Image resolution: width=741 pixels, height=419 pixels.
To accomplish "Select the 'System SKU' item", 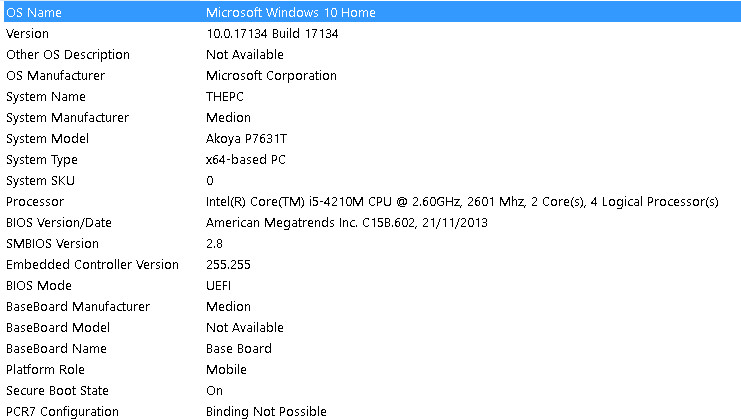I will click(x=40, y=181).
